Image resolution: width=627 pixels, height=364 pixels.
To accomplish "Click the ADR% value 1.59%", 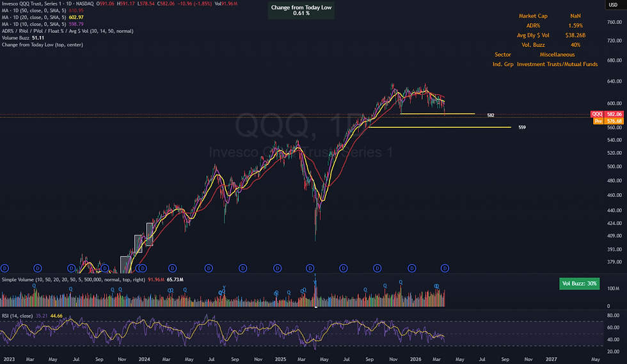I will [575, 26].
